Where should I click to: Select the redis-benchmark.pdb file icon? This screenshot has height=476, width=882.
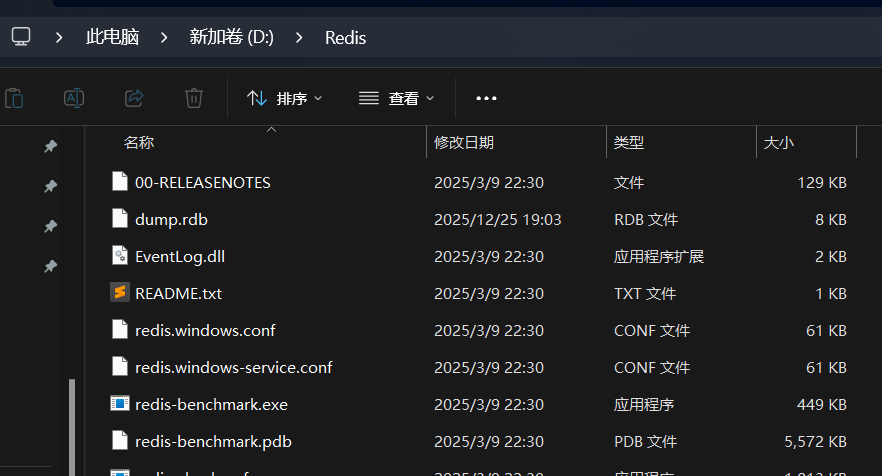(120, 440)
